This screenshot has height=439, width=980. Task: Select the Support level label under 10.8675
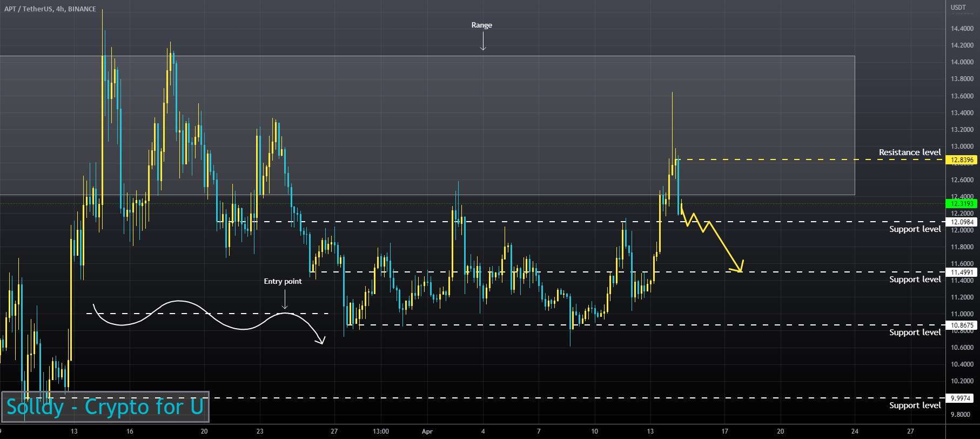click(x=915, y=332)
